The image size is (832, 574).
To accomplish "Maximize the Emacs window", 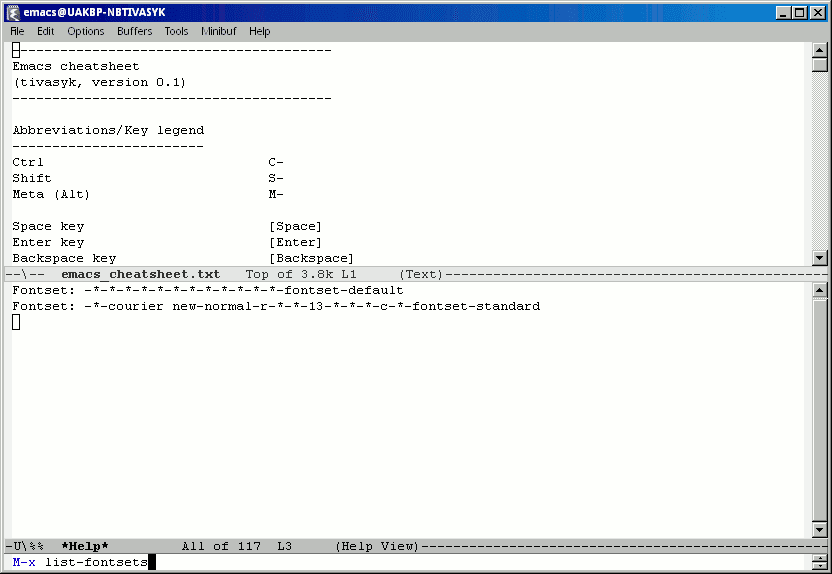I will pos(800,13).
